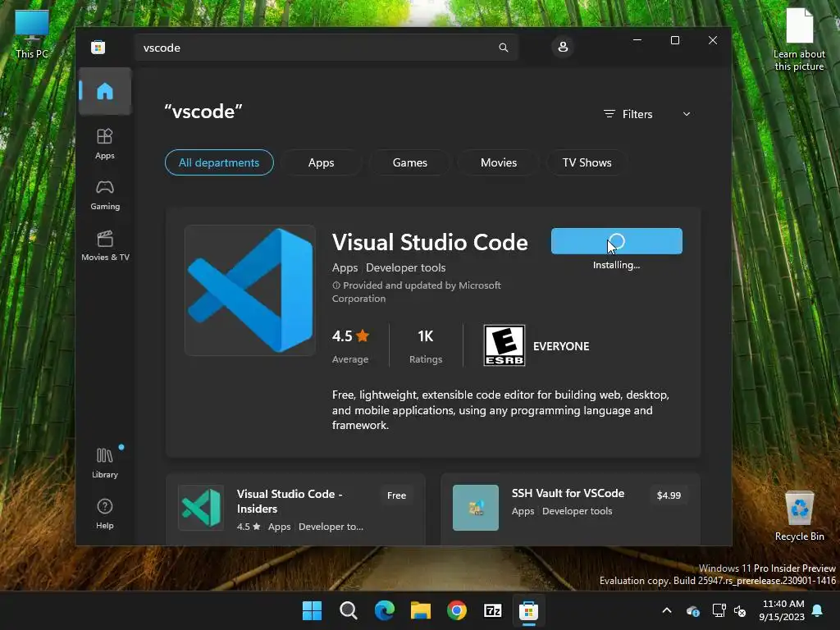This screenshot has width=840, height=630.
Task: Open the Library in the sidebar
Action: tap(105, 463)
